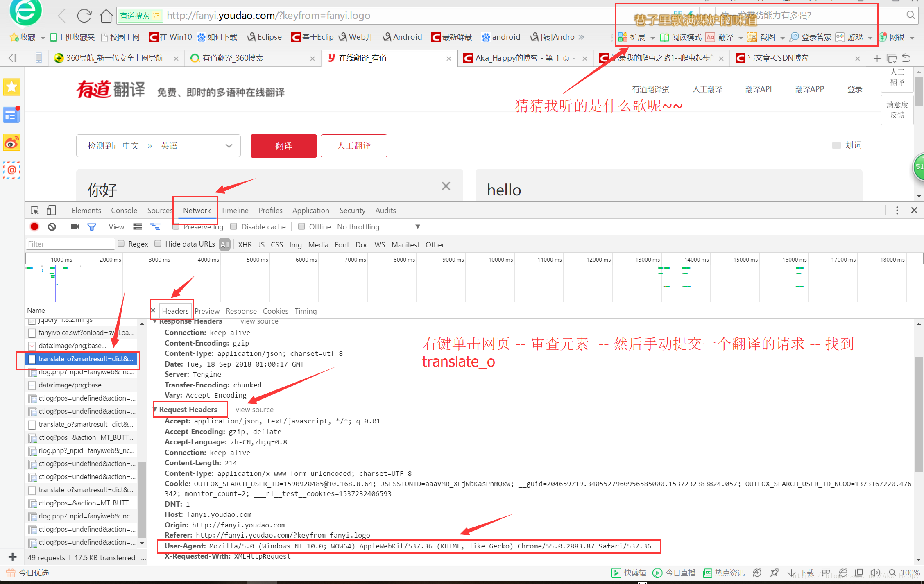Screen dimensions: 924x584
Task: Open the 翻译 toolbar dropdown arrow
Action: click(x=741, y=38)
